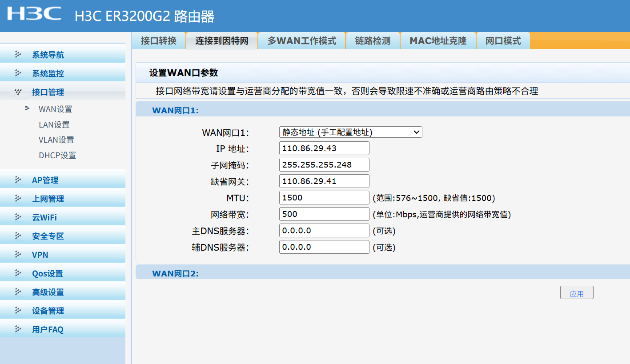Click the icon next to VPN
Screen dimensions: 630x364
click(x=18, y=255)
